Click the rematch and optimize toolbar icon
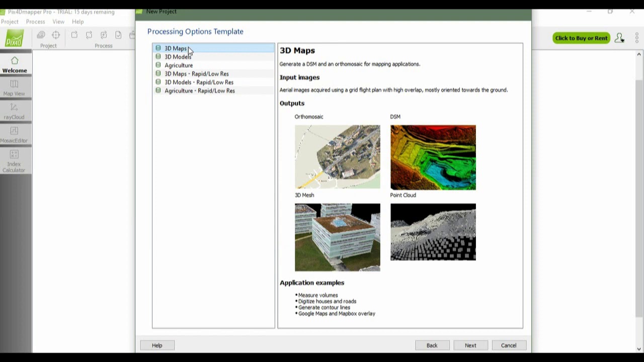Viewport: 644px width, 362px height. (x=103, y=35)
